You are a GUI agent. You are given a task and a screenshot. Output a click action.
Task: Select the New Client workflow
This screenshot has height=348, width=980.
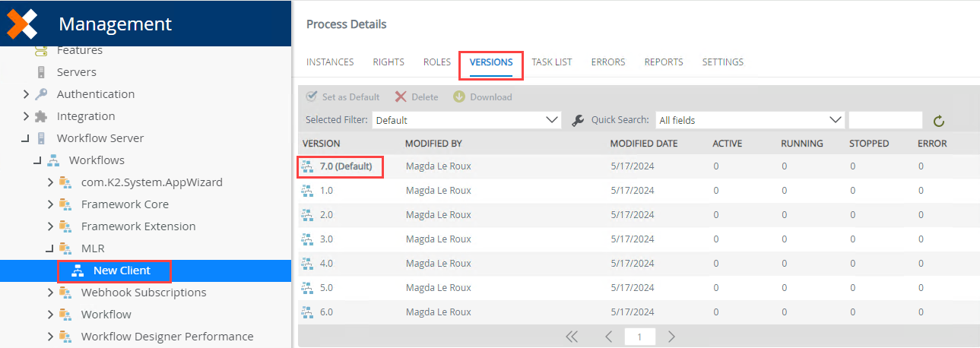coord(122,270)
